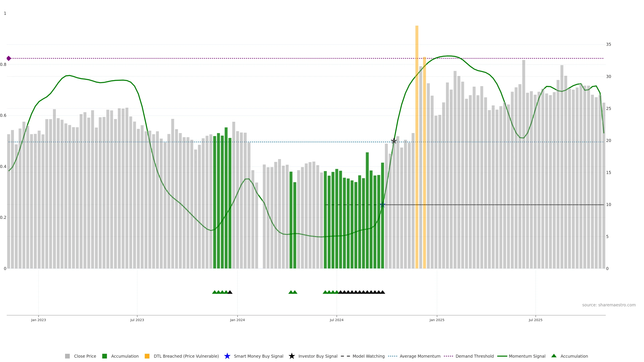Image resolution: width=644 pixels, height=362 pixels.
Task: Click the green Accumulation square legend icon
Action: pos(104,356)
